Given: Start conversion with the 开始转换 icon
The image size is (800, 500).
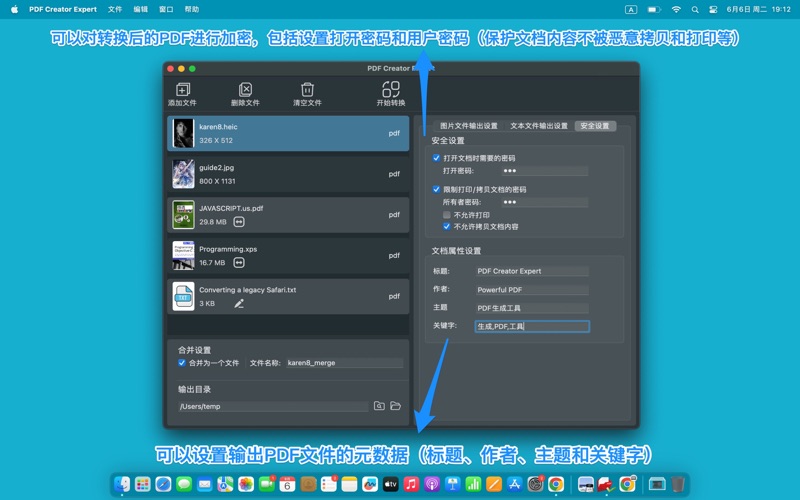Looking at the screenshot, I should pyautogui.click(x=391, y=89).
